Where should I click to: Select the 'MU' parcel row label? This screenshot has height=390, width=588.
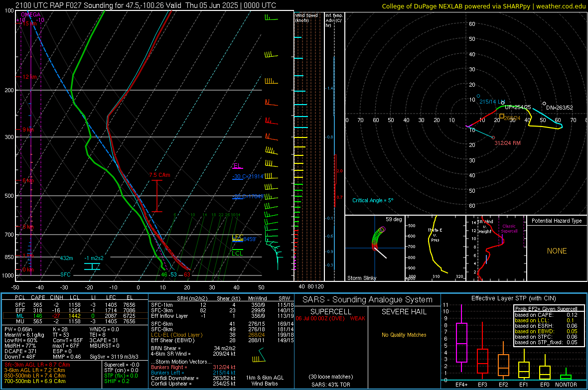20,321
